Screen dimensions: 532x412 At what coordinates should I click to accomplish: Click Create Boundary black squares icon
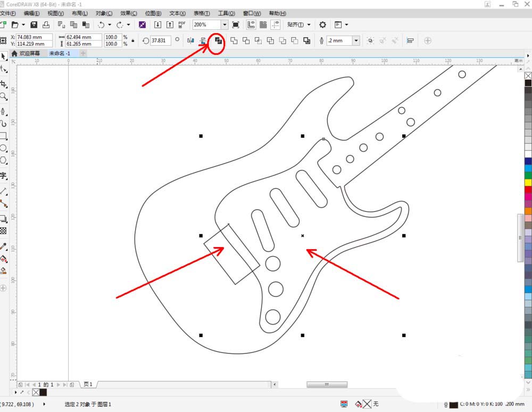click(x=307, y=41)
